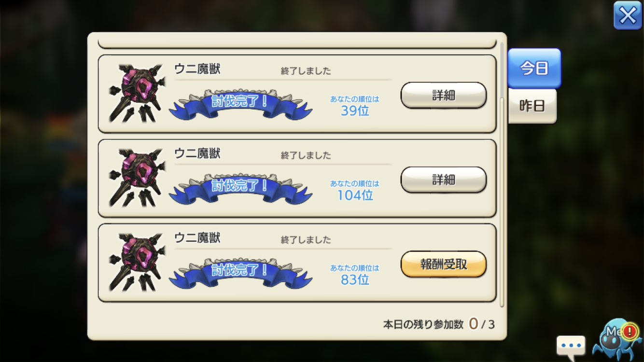Tap the red exclamation notification badge
The width and height of the screenshot is (644, 362).
[629, 331]
